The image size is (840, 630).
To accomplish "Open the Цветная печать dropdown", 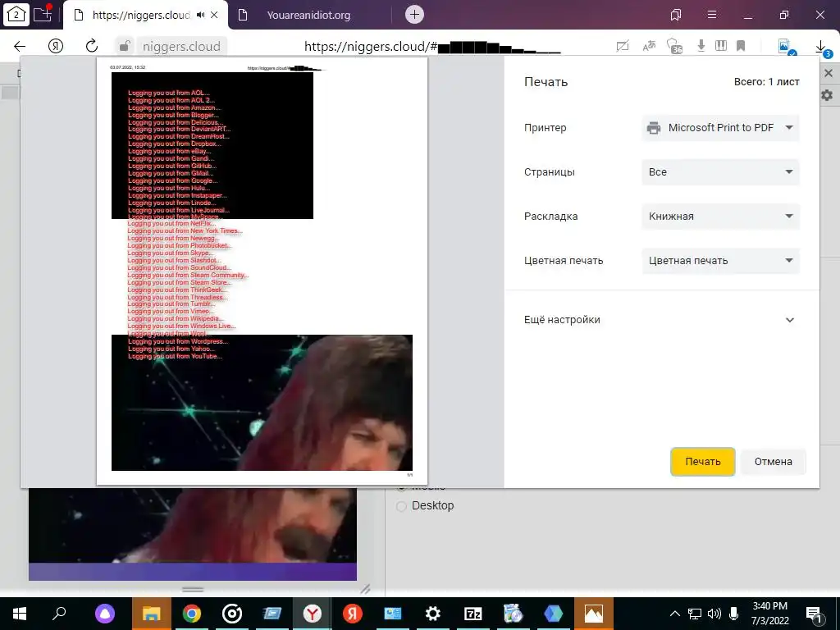I will 720,260.
